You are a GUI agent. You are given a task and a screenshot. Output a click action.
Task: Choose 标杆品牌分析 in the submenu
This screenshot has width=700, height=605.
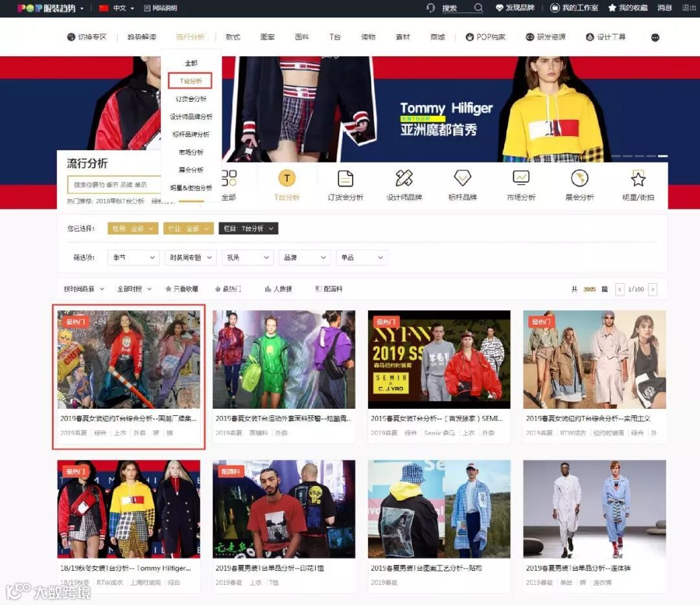coord(191,134)
